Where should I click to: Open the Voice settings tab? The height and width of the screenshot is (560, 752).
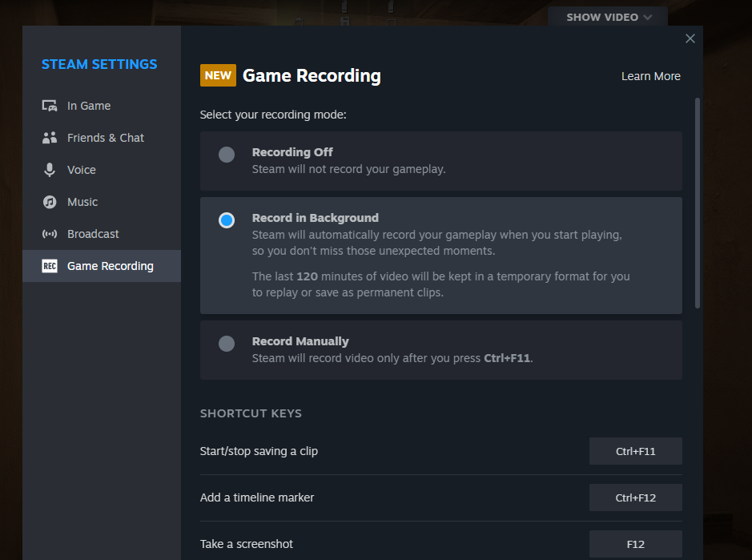102,170
